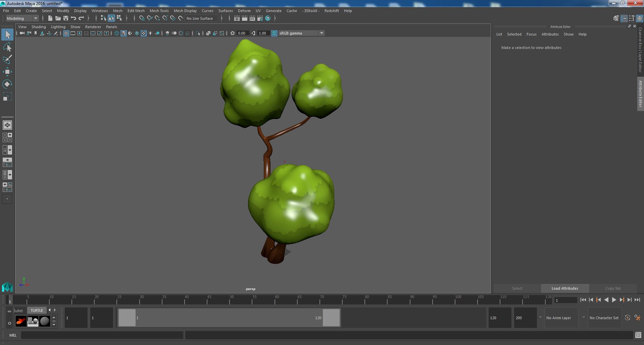
Task: Open the sRGB gamma view transform dropdown
Action: coord(301,33)
